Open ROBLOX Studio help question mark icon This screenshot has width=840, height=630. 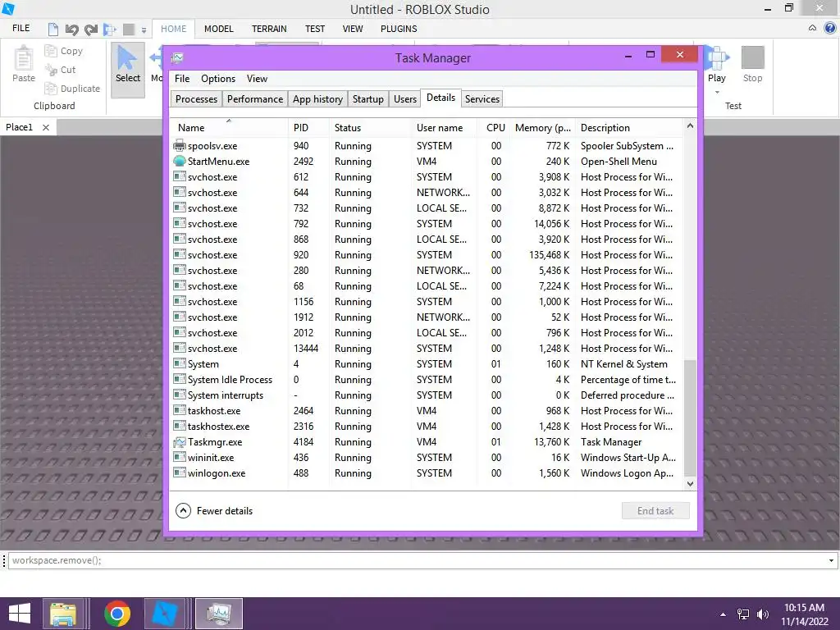click(830, 29)
